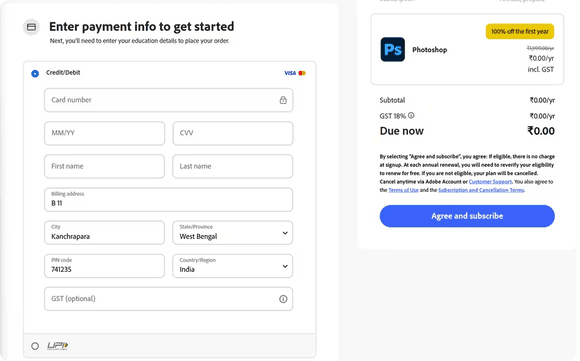Open the State/Province dropdown showing West Bengal

click(233, 233)
